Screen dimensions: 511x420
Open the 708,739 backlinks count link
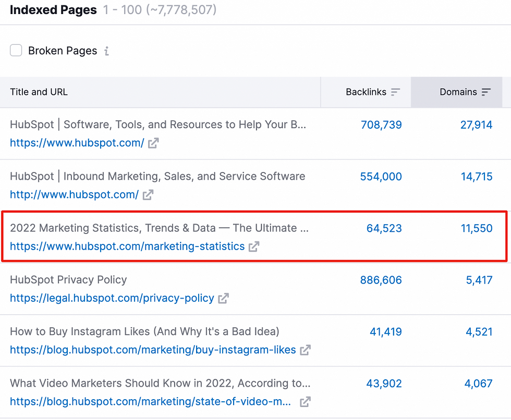point(381,125)
